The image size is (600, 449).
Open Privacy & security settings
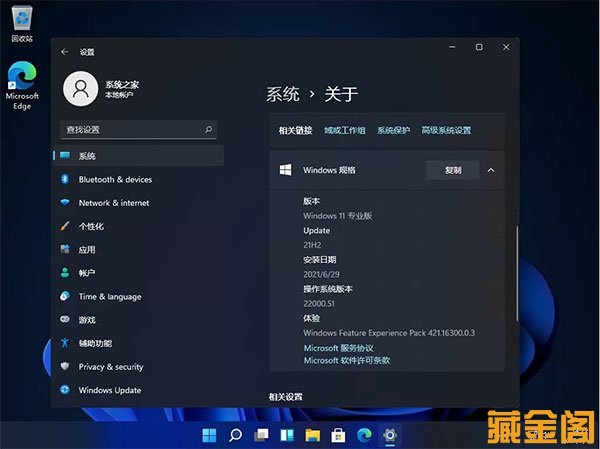[x=111, y=367]
